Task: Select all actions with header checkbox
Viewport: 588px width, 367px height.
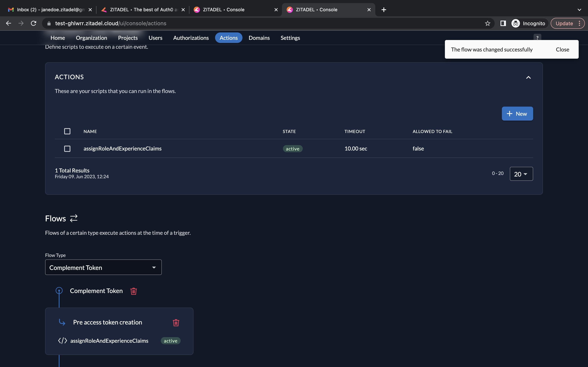Action: tap(67, 131)
